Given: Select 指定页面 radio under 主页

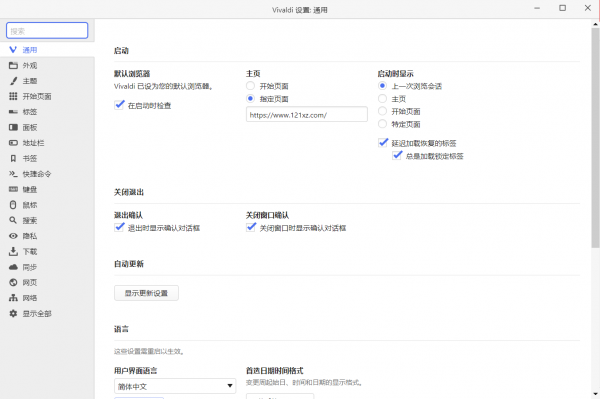Looking at the screenshot, I should [x=250, y=99].
